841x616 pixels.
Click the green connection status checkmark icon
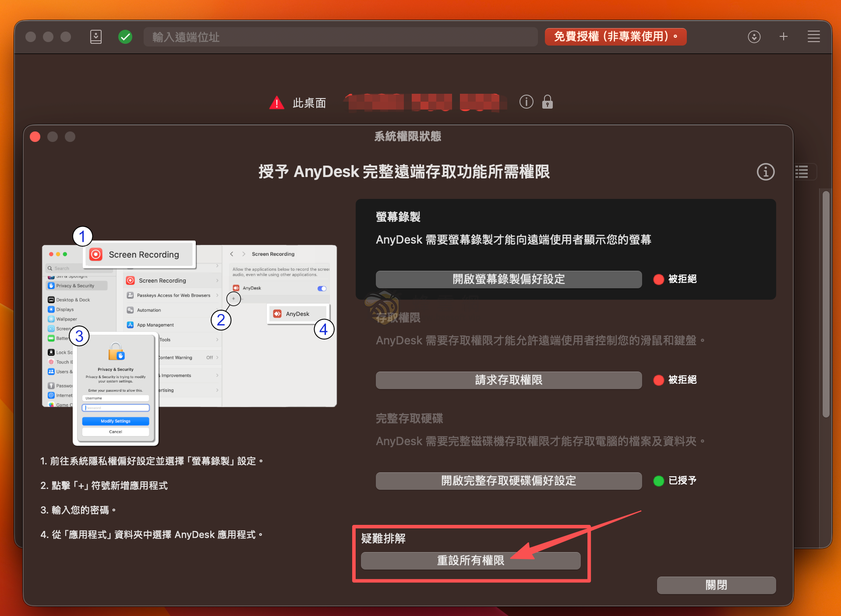pos(125,37)
